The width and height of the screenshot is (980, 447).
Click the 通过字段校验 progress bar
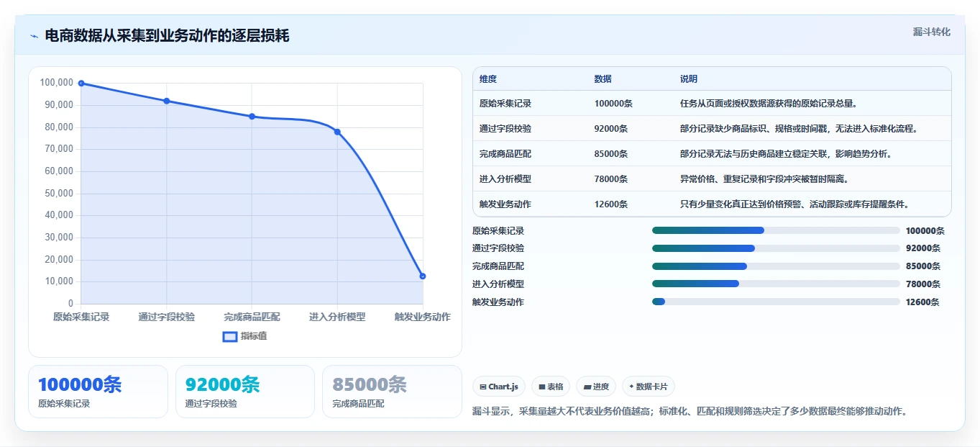[x=776, y=248]
